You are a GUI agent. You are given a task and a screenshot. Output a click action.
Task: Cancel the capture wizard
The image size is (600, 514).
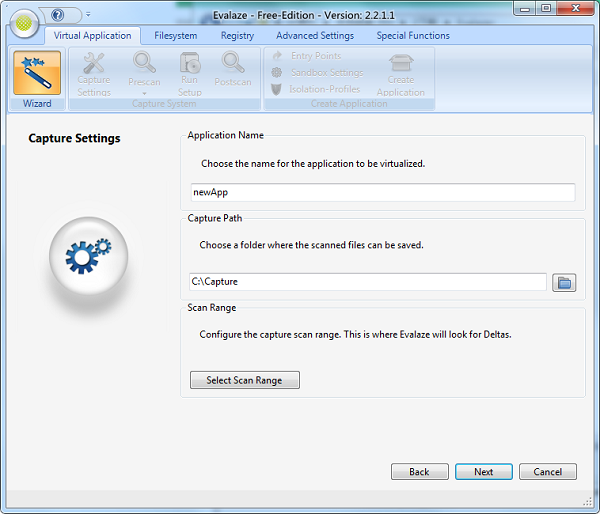coord(548,472)
